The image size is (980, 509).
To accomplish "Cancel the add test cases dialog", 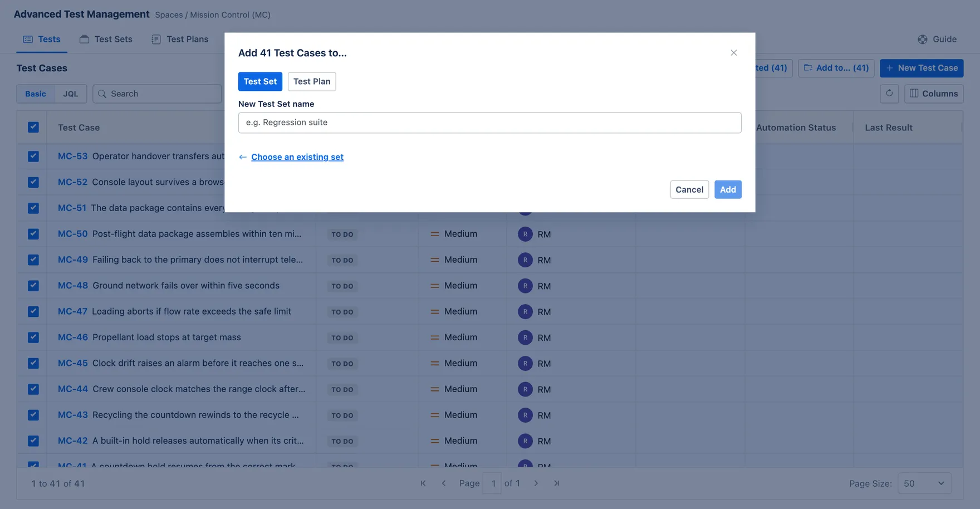I will click(x=689, y=189).
